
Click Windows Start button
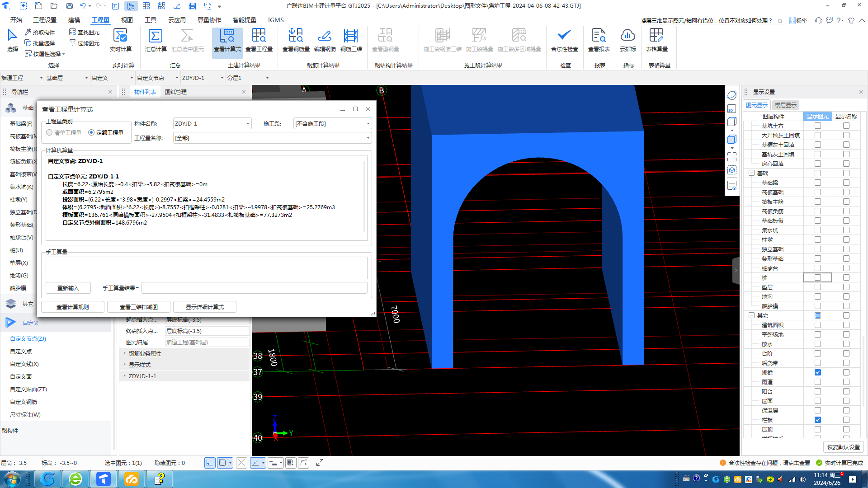point(12,479)
